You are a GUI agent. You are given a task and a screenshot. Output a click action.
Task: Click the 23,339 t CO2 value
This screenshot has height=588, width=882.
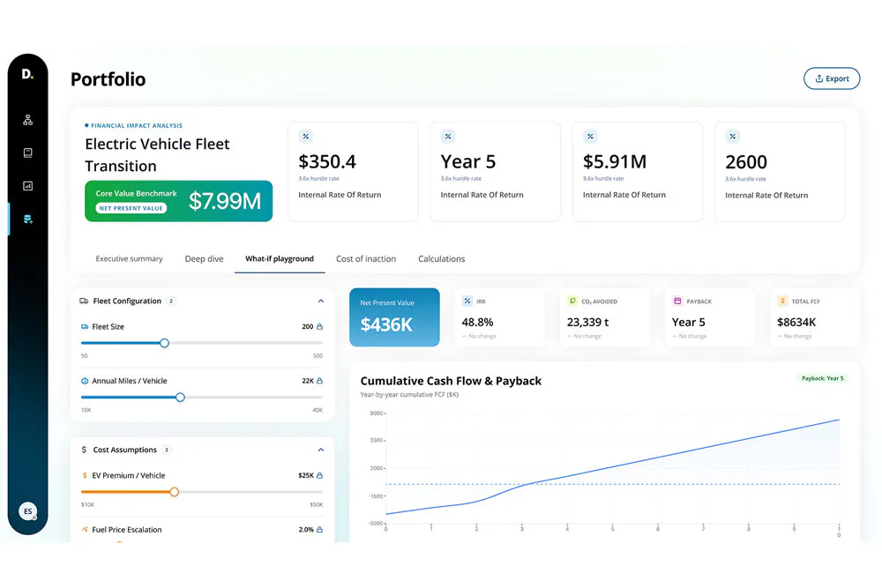587,322
